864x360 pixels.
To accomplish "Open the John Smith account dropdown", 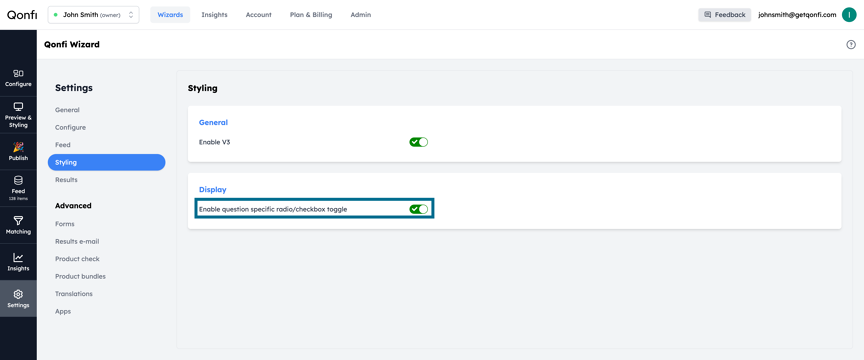I will [94, 15].
